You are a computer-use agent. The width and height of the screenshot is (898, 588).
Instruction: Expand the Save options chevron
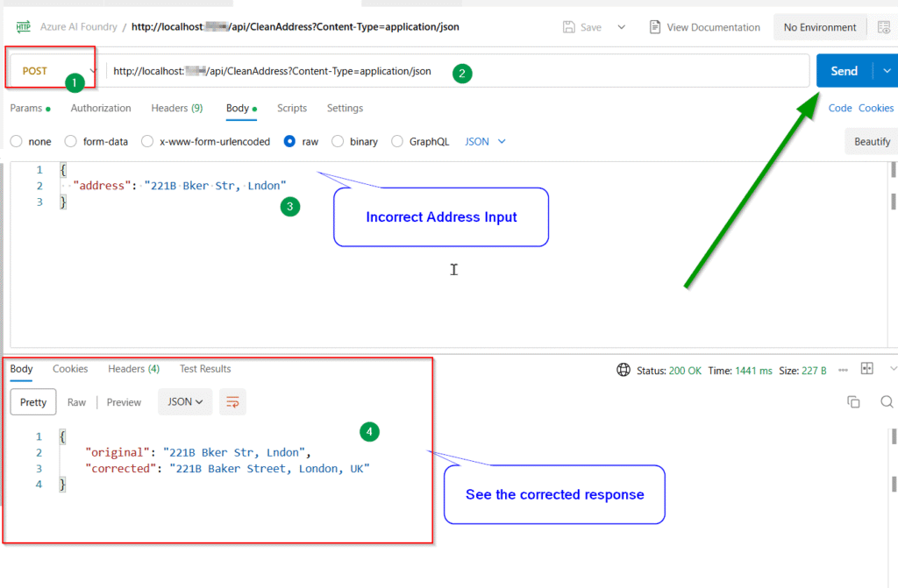click(622, 27)
